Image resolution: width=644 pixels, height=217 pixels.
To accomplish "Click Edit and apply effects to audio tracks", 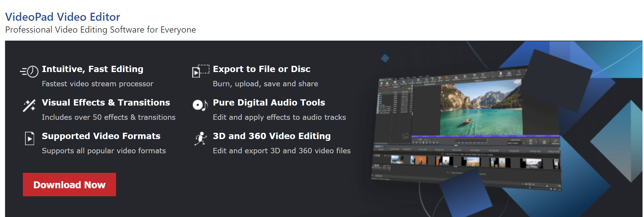I will click(280, 117).
